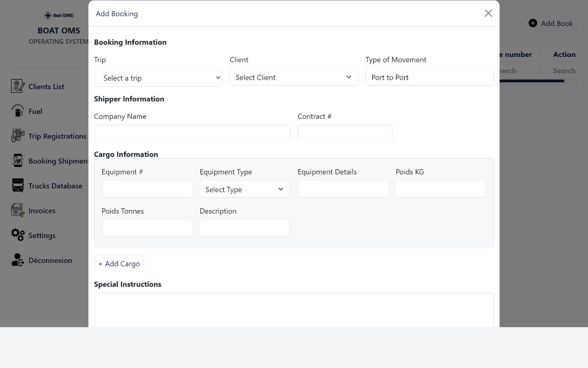This screenshot has width=588, height=368.
Task: Open the Trip dropdown
Action: point(158,78)
